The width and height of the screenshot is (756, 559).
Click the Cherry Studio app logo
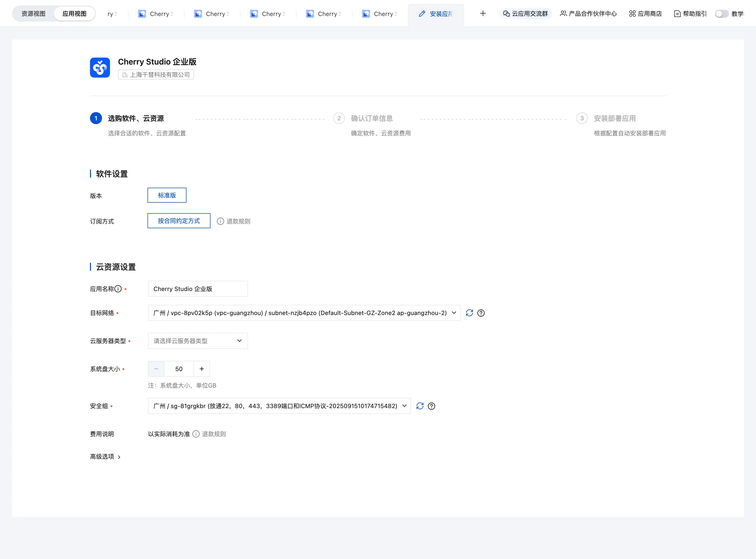100,68
